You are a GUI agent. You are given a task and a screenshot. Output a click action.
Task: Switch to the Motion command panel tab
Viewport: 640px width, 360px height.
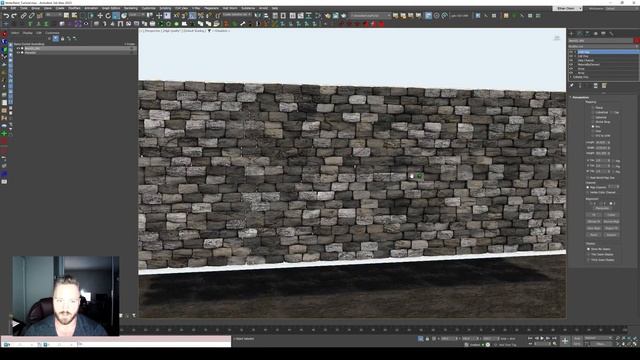pos(596,33)
